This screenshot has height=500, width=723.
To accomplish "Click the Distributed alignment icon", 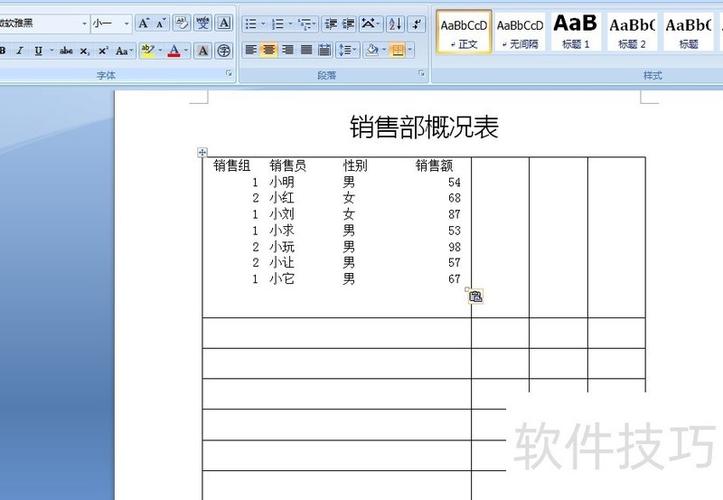I will tap(324, 49).
